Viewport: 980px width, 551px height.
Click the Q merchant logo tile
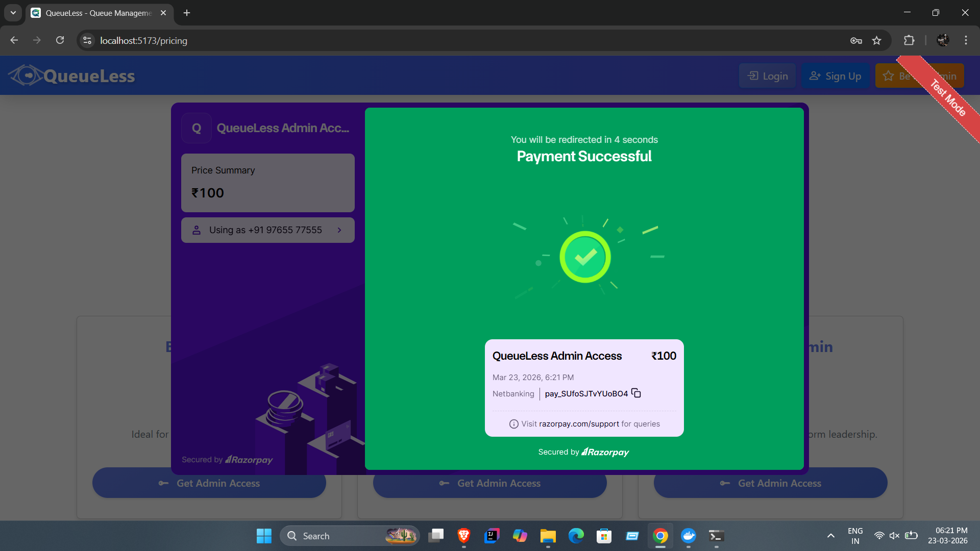pos(197,128)
